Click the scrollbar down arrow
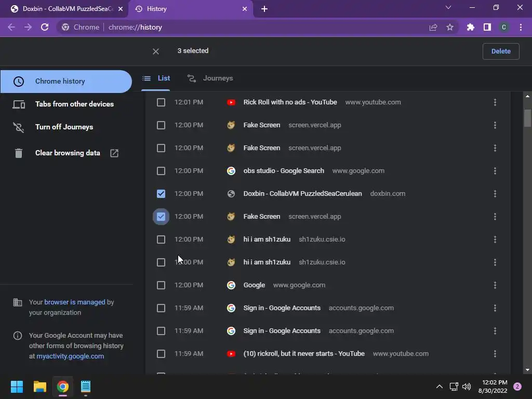The width and height of the screenshot is (532, 399). tap(527, 370)
